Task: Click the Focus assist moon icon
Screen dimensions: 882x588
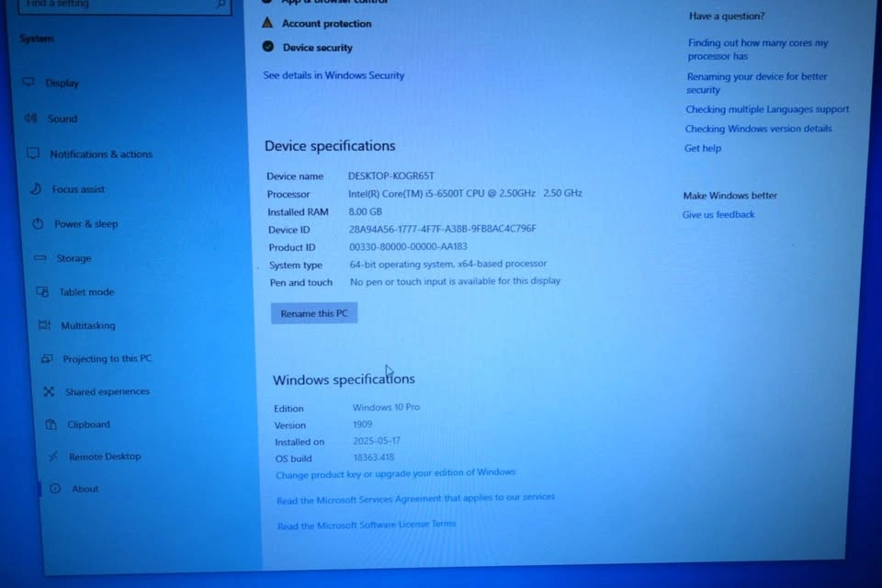Action: [x=36, y=188]
